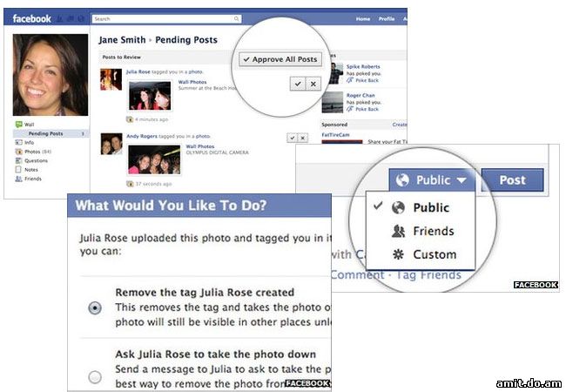The width and height of the screenshot is (566, 392).
Task: Reject Andy Rogers' post with X
Action: coord(303,138)
